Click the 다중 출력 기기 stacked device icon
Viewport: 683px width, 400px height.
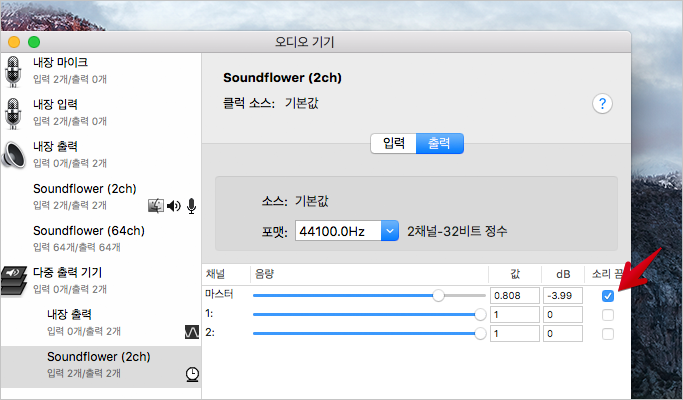13,281
